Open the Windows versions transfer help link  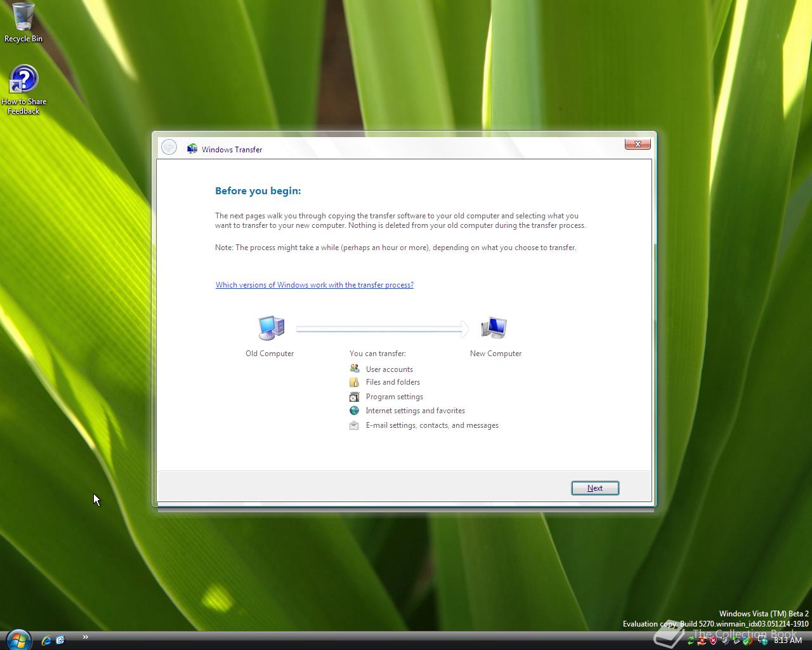[315, 285]
